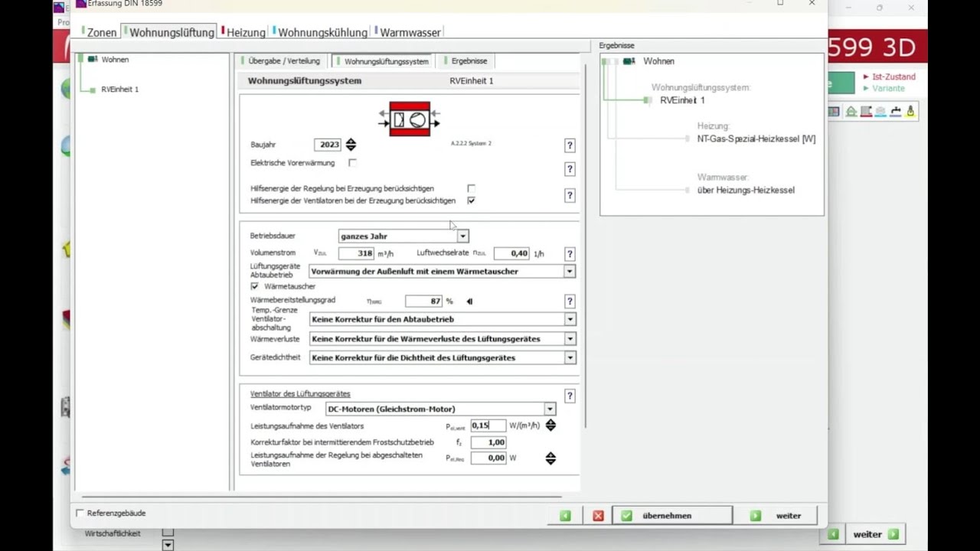Click the A.2.2.2 System 2 label
Image resolution: width=980 pixels, height=551 pixels.
click(x=471, y=143)
